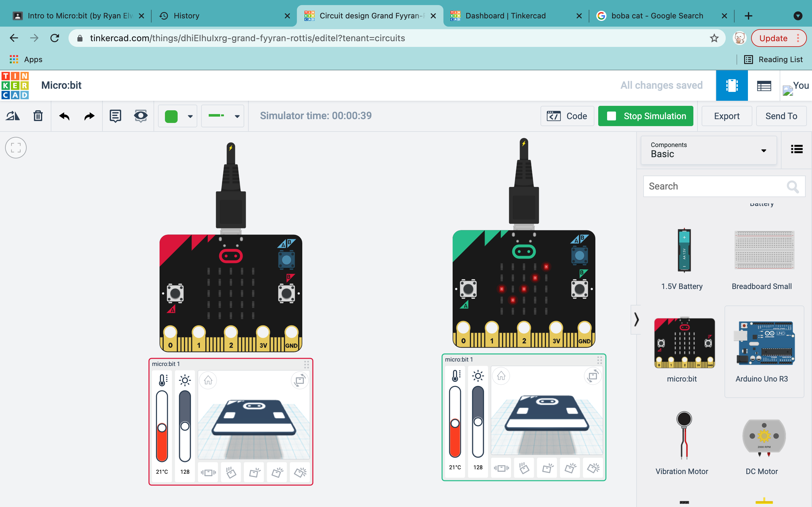Click the home view icon in simulator panel

(208, 381)
